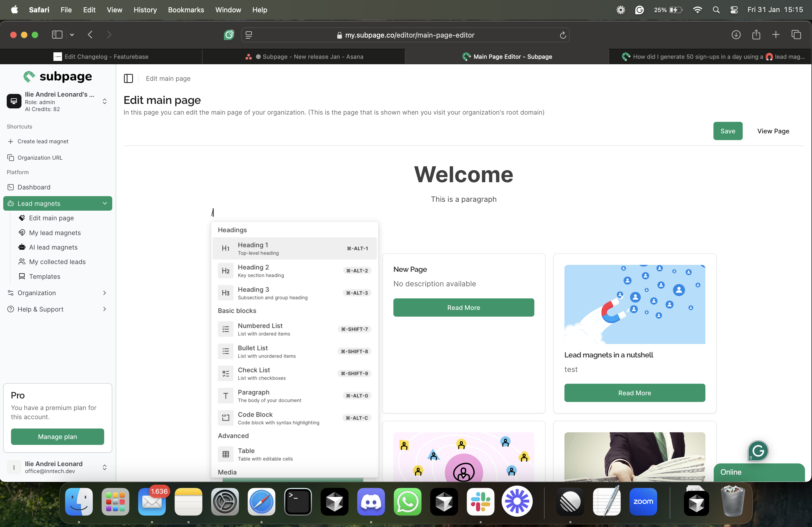Click Read More on Lead magnets nutshell card
The width and height of the screenshot is (812, 527).
coord(635,393)
